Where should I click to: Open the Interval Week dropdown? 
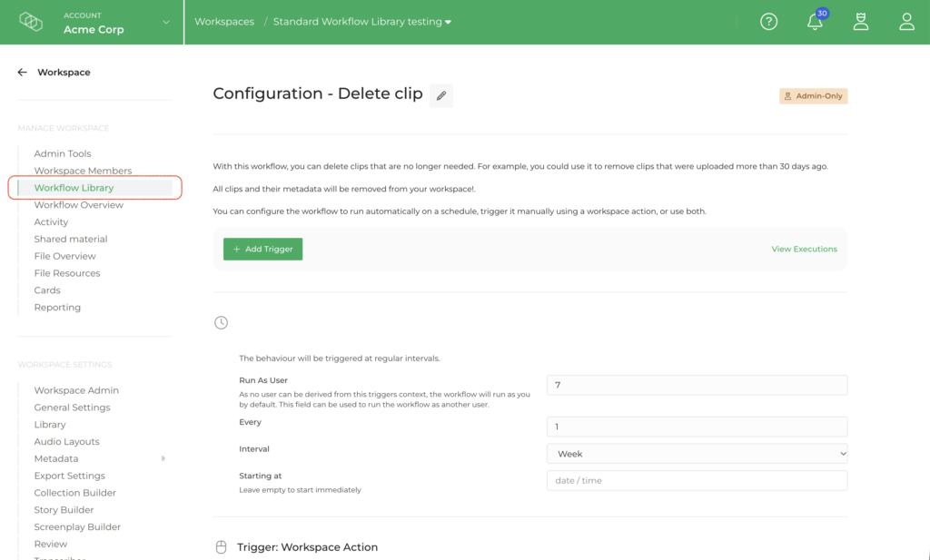pyautogui.click(x=697, y=454)
